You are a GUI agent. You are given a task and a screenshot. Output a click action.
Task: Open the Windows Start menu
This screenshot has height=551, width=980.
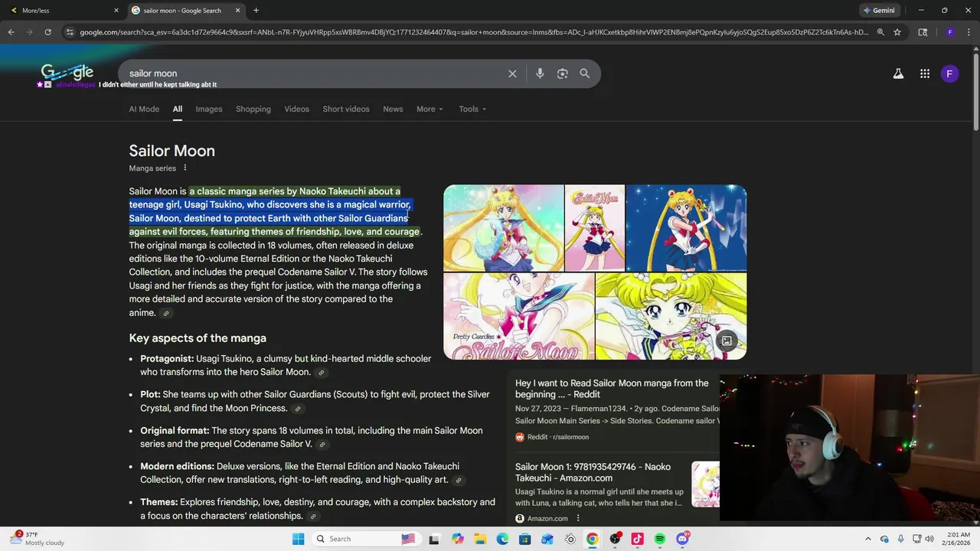[298, 539]
